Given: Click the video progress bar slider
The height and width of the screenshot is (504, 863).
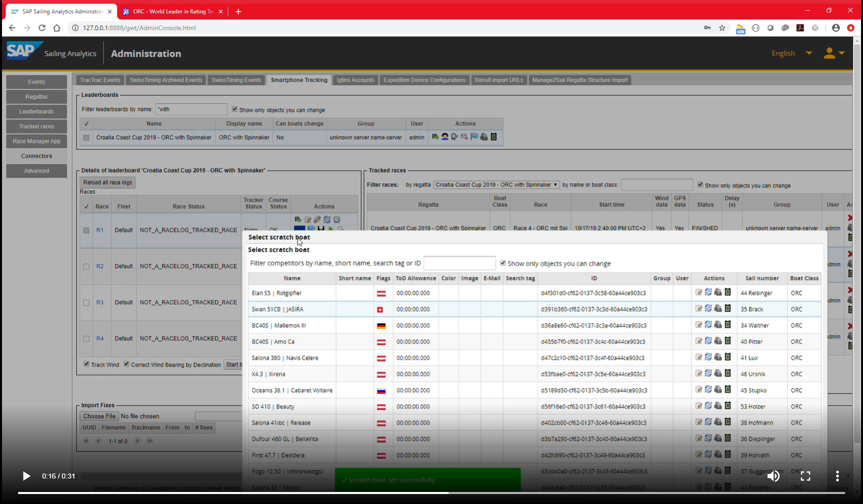Looking at the screenshot, I should point(431,493).
